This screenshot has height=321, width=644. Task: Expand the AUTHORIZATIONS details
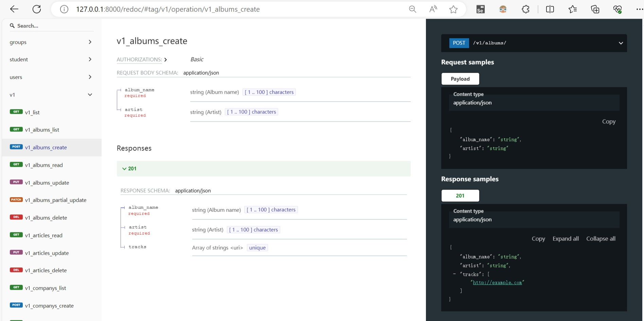pos(142,59)
